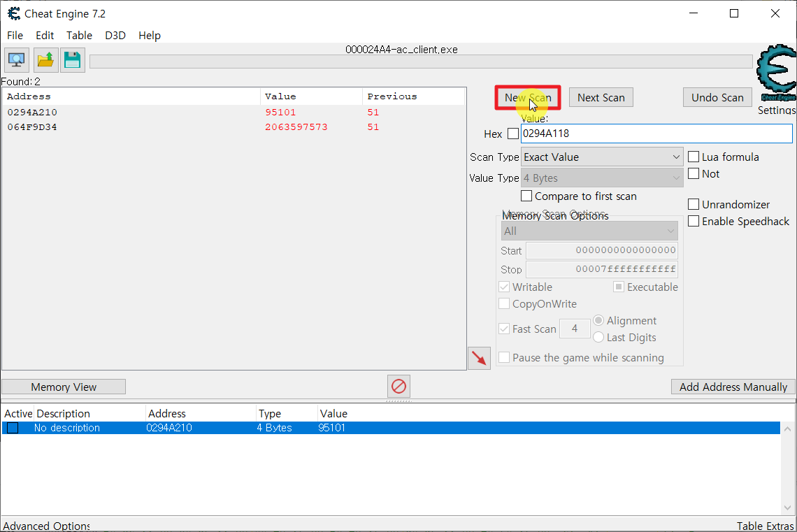Viewport: 797px width, 532px height.
Task: Expand the Scan Type dropdown
Action: pyautogui.click(x=602, y=157)
